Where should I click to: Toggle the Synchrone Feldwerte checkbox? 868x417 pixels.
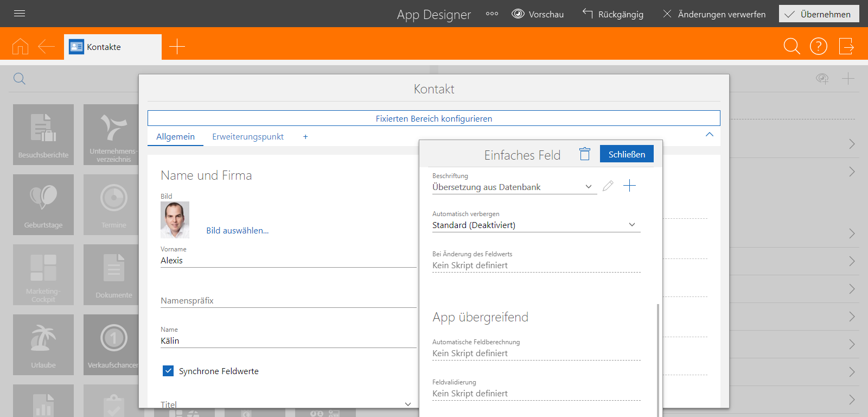pos(168,371)
